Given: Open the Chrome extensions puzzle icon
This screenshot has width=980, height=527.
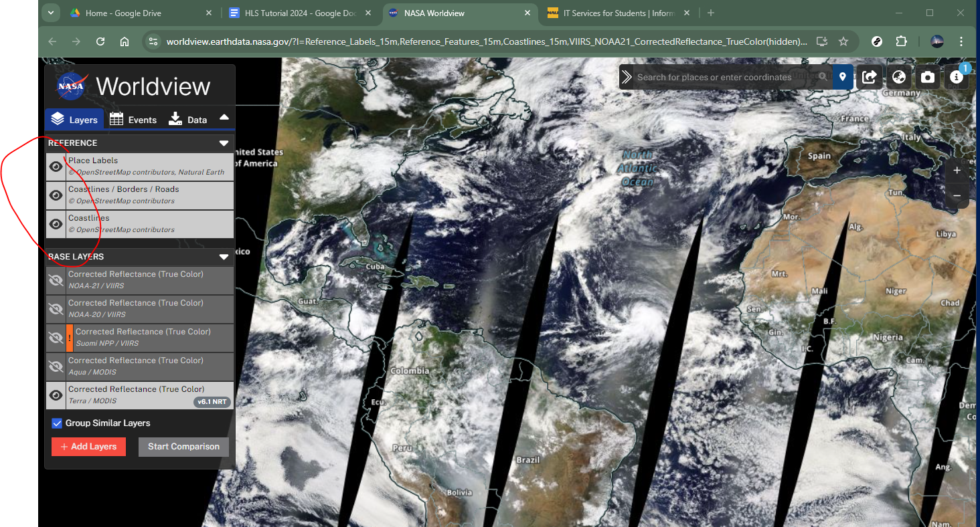Looking at the screenshot, I should point(901,41).
